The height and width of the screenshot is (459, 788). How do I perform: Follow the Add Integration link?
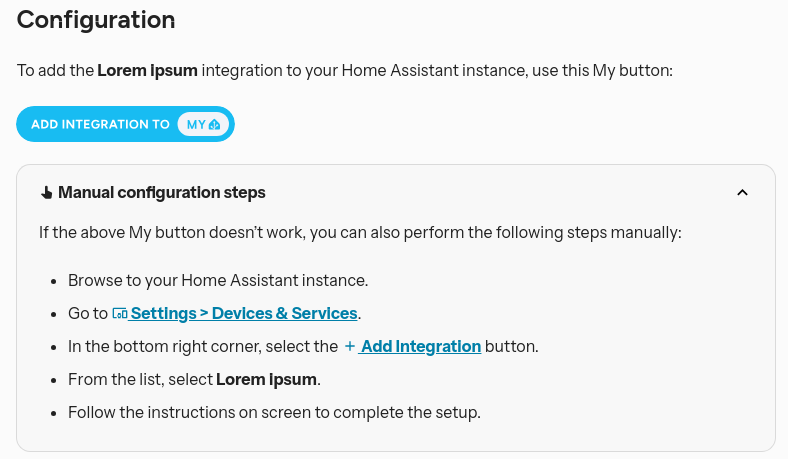[420, 347]
